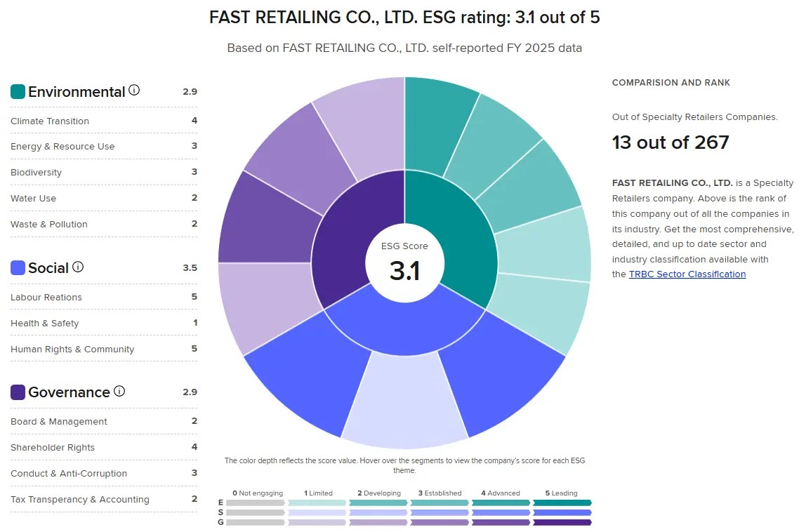
Task: Click the teal square before Environmental heading
Action: (x=18, y=91)
